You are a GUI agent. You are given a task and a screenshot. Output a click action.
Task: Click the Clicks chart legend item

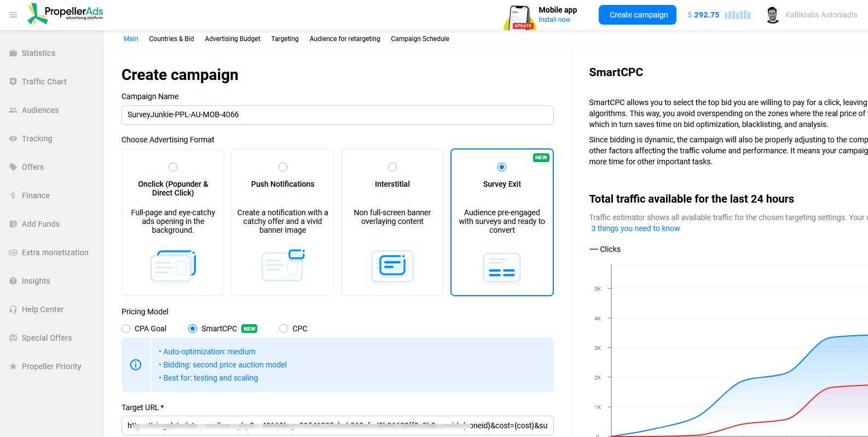[605, 249]
